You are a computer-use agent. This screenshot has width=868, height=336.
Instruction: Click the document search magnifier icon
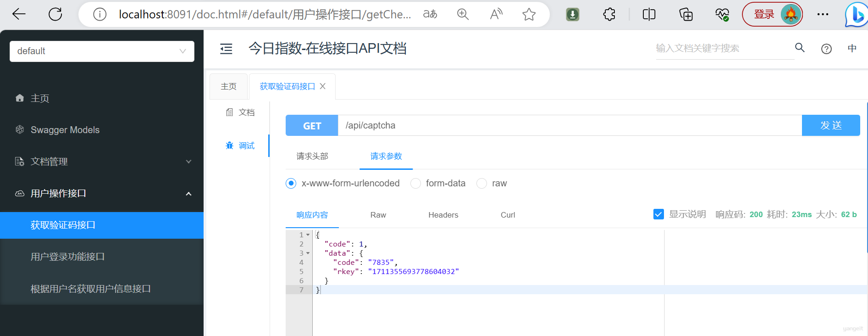click(800, 48)
